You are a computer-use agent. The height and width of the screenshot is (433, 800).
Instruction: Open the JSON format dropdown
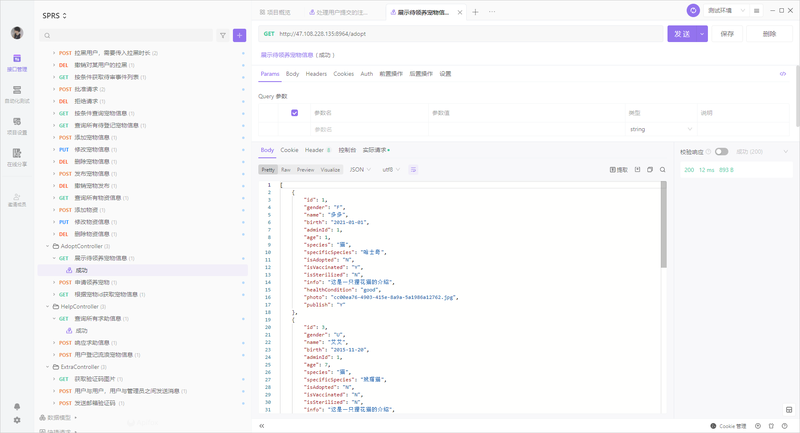tap(360, 170)
